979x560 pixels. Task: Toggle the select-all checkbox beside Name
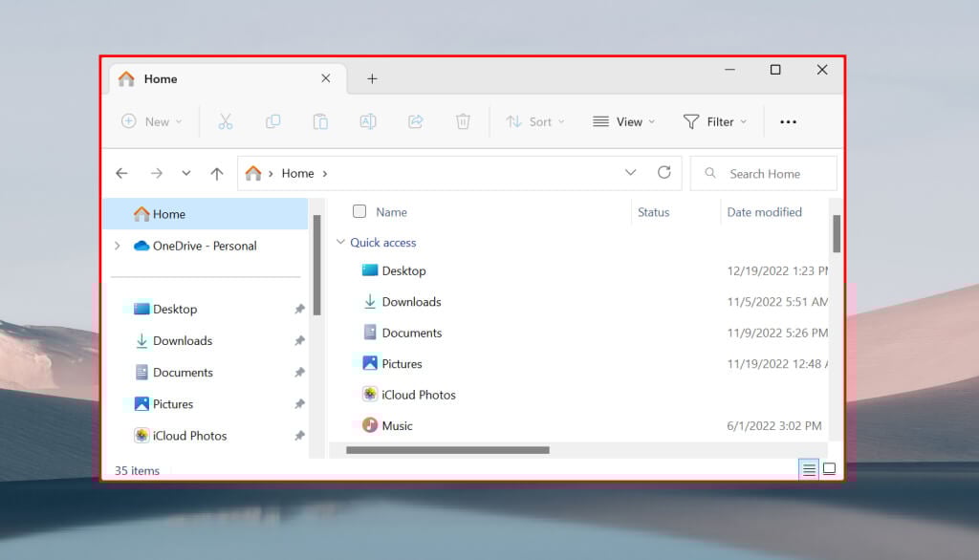359,211
